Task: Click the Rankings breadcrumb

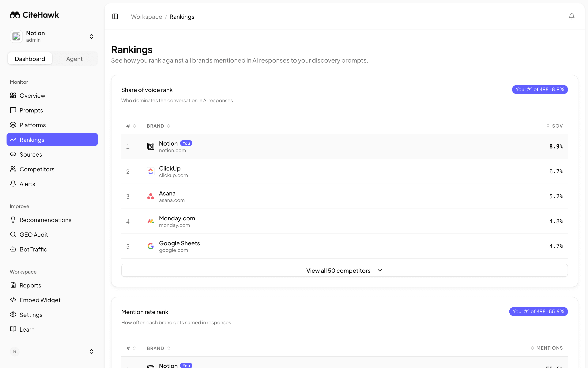Action: tap(182, 17)
